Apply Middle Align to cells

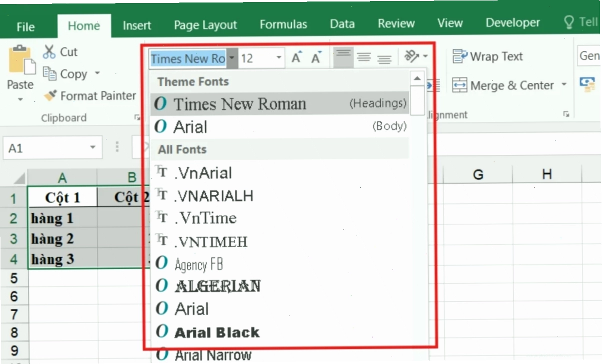pyautogui.click(x=364, y=57)
